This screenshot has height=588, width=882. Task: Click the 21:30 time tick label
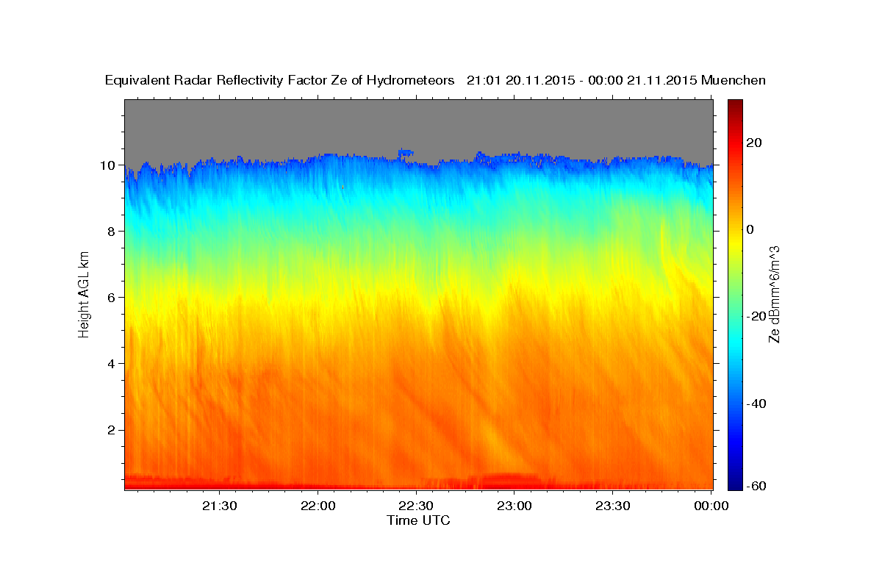pos(220,506)
